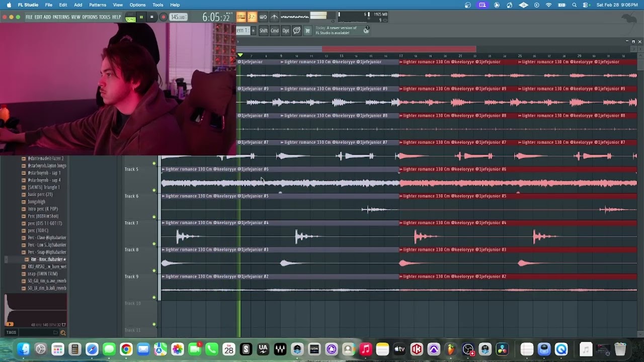Click the red record button
644x362 pixels.
click(163, 17)
